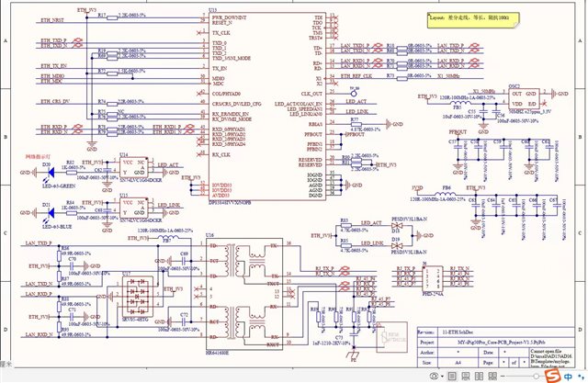Click the 3V3D power net label

417,187
